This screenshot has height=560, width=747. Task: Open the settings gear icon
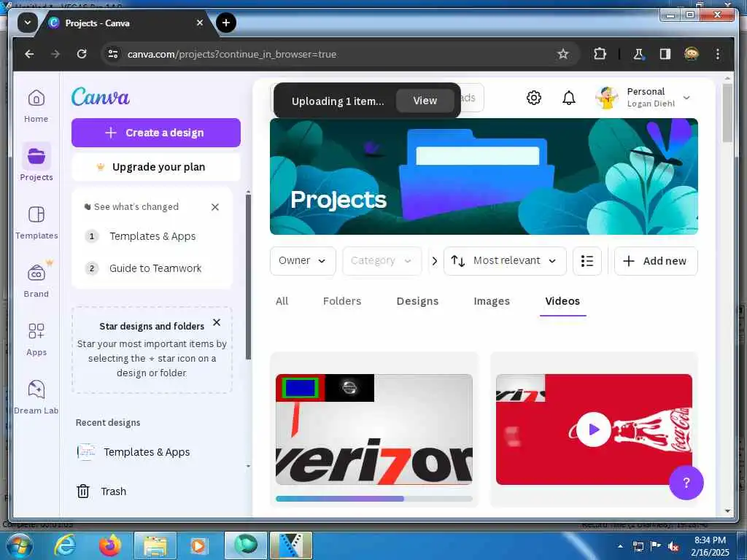(533, 98)
